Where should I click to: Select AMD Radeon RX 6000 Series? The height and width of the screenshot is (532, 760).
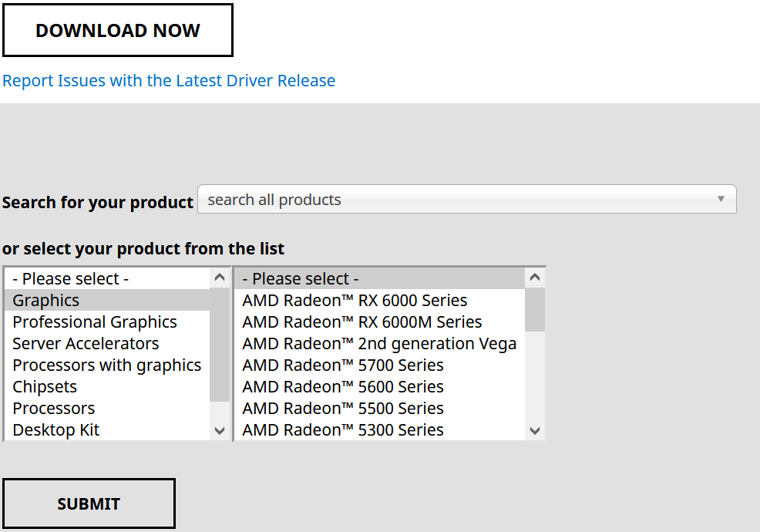[355, 301]
